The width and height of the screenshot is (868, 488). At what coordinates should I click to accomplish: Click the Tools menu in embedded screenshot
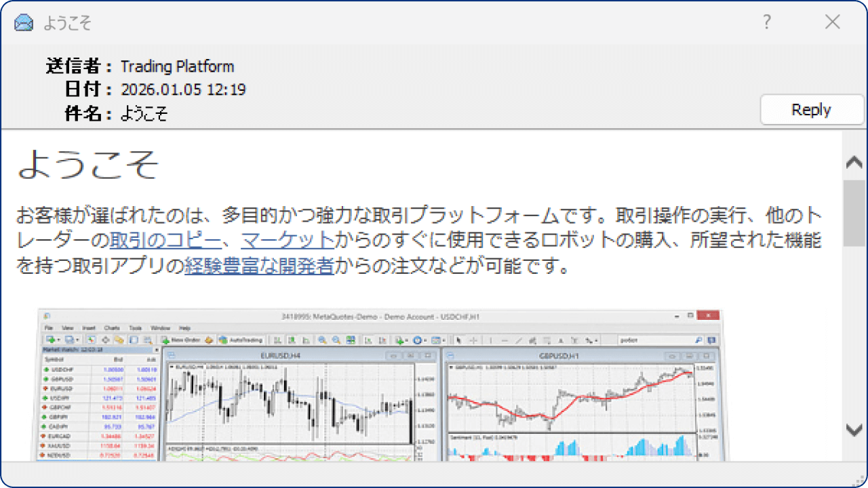click(136, 328)
